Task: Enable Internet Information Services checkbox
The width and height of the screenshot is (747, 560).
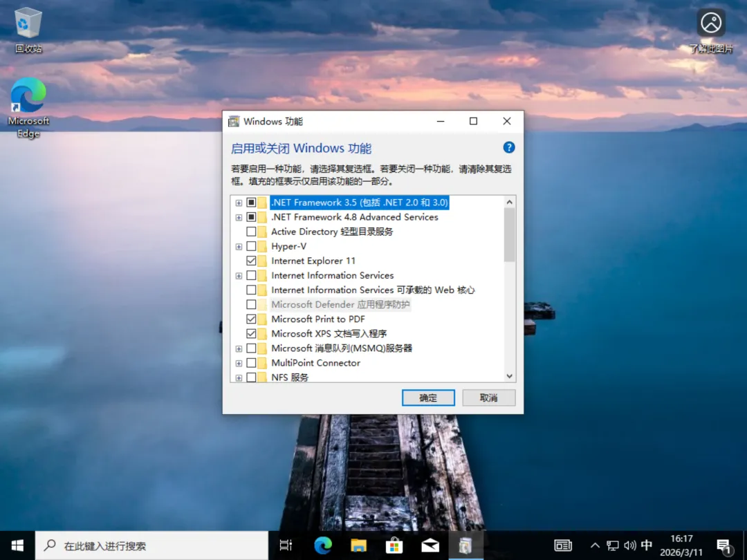Action: pyautogui.click(x=251, y=276)
